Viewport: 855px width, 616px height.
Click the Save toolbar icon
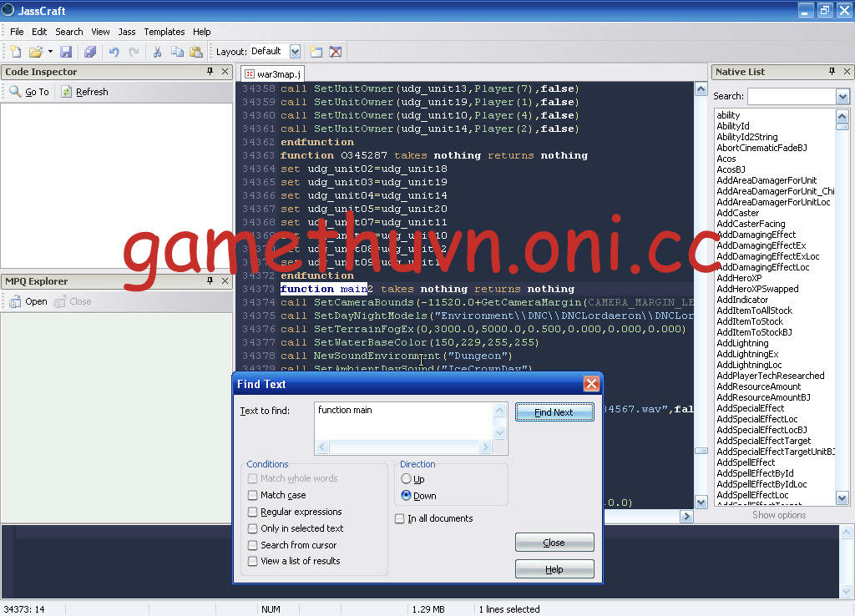coord(66,52)
